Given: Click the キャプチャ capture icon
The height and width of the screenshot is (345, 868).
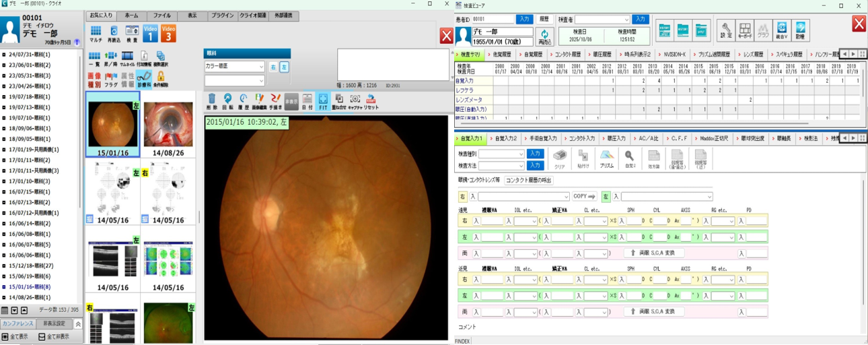Looking at the screenshot, I should pos(355,102).
